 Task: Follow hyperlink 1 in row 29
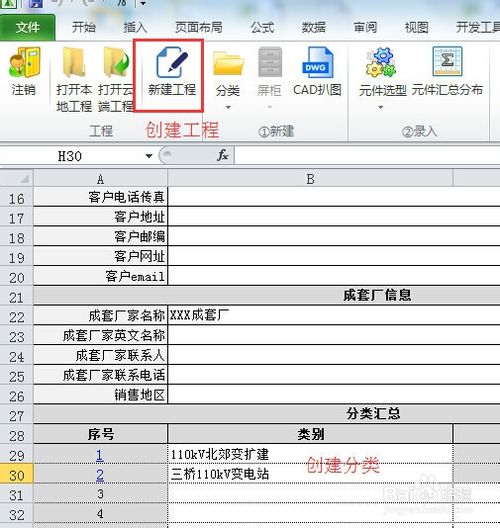click(x=100, y=455)
